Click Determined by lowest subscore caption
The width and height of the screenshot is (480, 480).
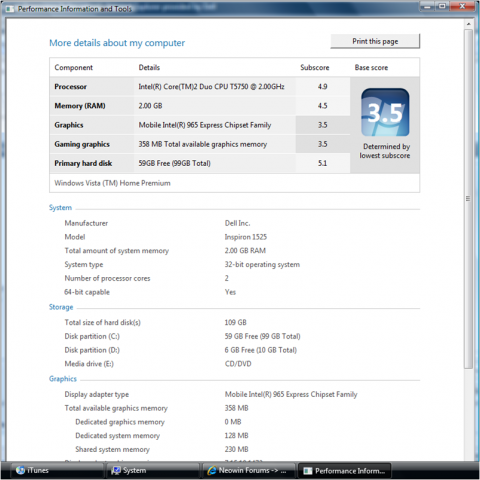(x=385, y=151)
